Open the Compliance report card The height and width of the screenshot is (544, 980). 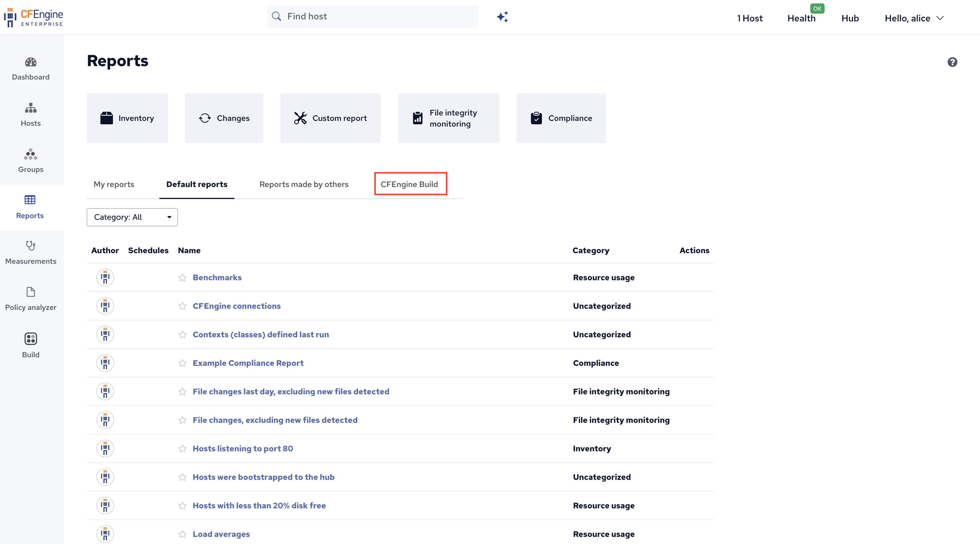click(x=561, y=118)
